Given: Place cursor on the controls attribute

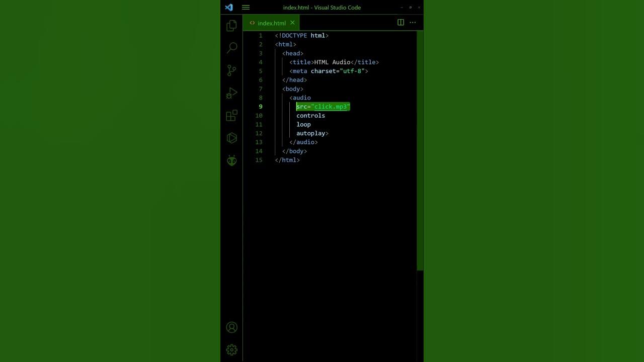Looking at the screenshot, I should point(310,115).
